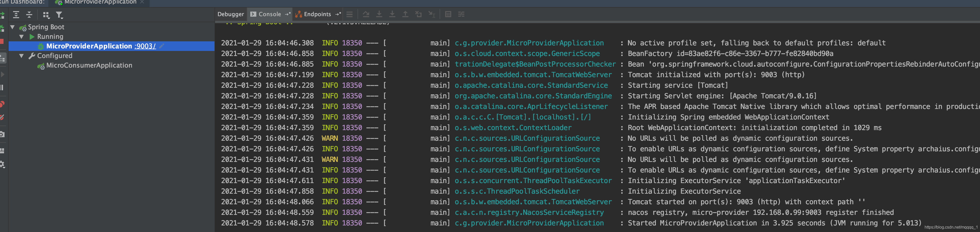The image size is (980, 232).
Task: Click the 'nacos registry, micro-provider' log message
Action: [760, 213]
